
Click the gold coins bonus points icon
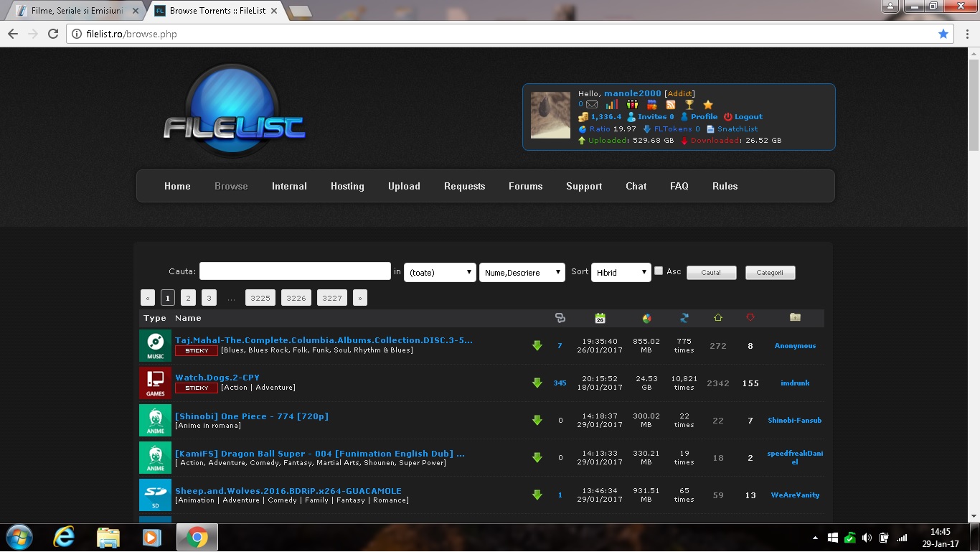[583, 117]
